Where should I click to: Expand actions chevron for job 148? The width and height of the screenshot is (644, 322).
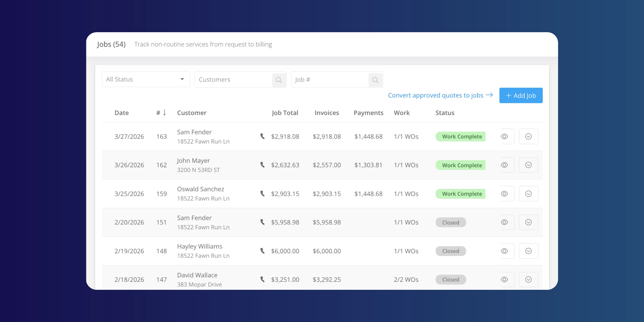pos(528,251)
